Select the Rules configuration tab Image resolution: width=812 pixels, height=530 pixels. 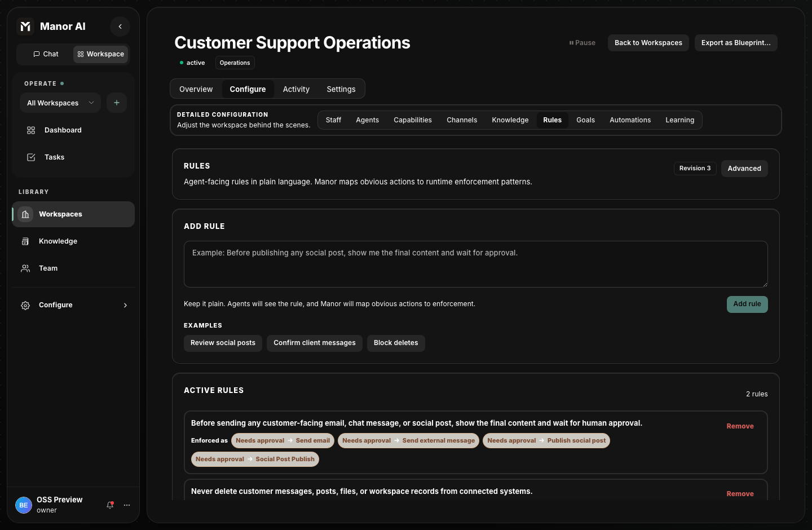pos(553,120)
